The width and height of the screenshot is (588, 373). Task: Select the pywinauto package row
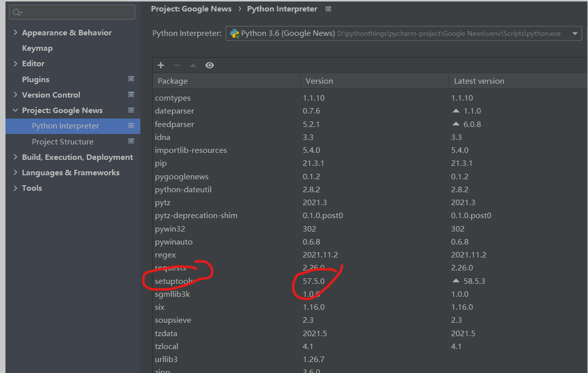point(370,242)
